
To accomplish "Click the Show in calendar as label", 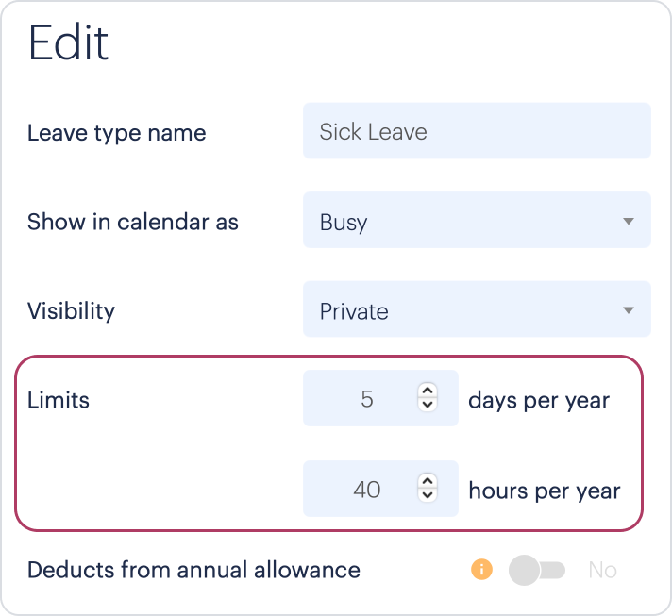I will click(133, 222).
